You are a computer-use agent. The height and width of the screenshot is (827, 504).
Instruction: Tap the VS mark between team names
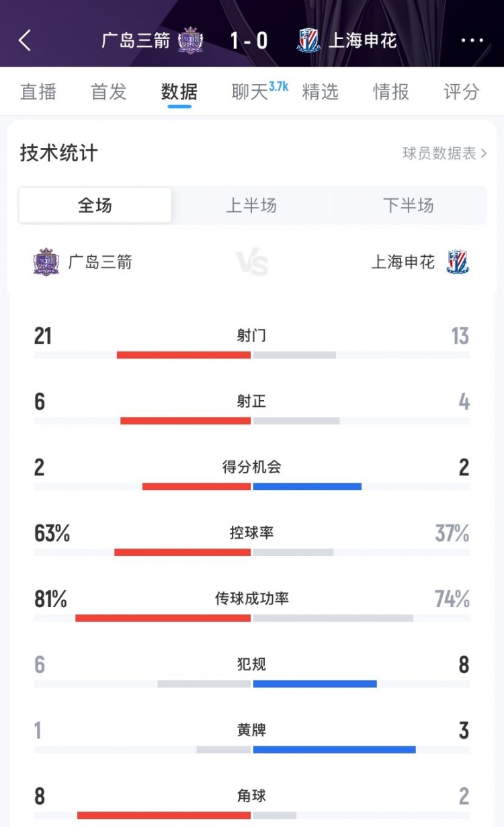[x=252, y=262]
